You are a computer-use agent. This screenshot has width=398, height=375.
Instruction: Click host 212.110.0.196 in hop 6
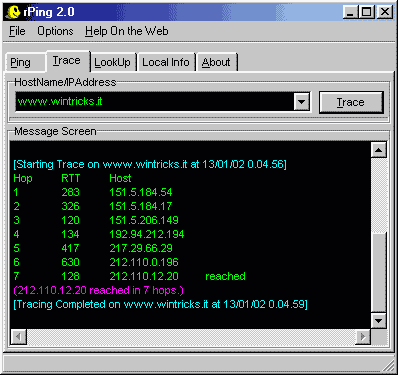pos(144,262)
